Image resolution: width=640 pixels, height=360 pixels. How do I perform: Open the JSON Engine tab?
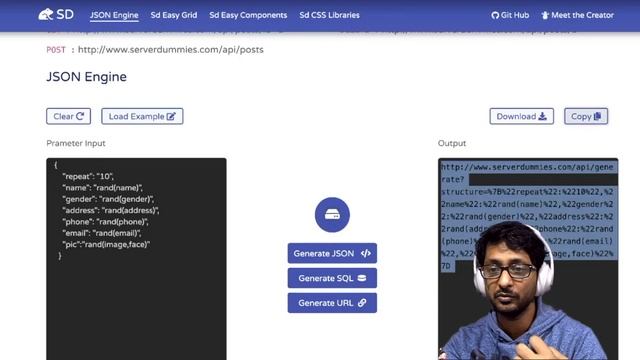point(114,15)
